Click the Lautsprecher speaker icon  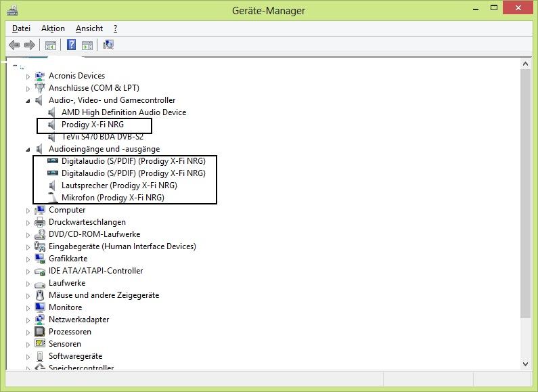coord(52,186)
